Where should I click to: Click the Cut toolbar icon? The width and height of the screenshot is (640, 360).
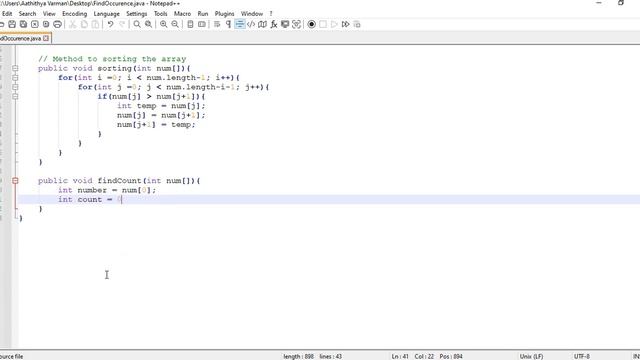pos(73,24)
